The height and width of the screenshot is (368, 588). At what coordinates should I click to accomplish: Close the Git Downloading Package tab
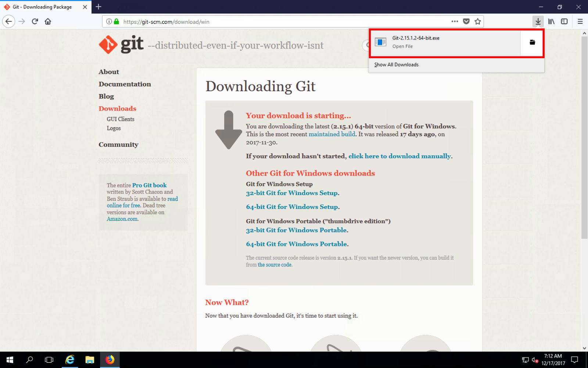(x=85, y=7)
